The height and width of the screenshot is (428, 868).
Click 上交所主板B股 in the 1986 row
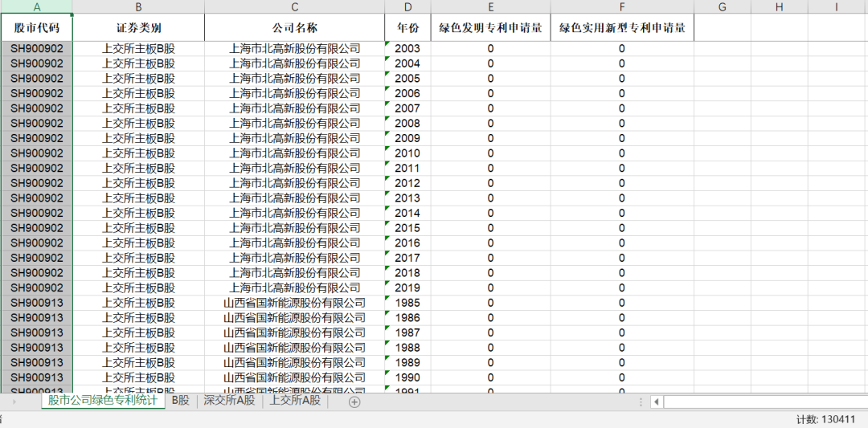click(138, 317)
